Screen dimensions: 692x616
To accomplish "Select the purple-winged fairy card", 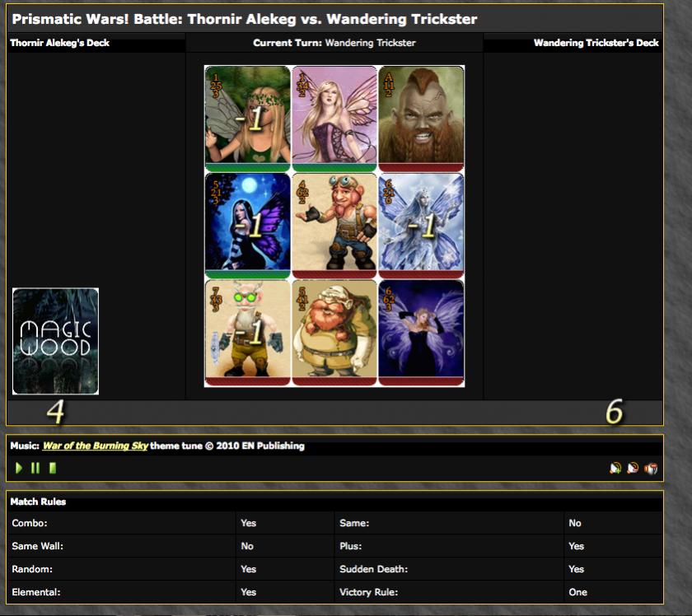I will tap(420, 333).
